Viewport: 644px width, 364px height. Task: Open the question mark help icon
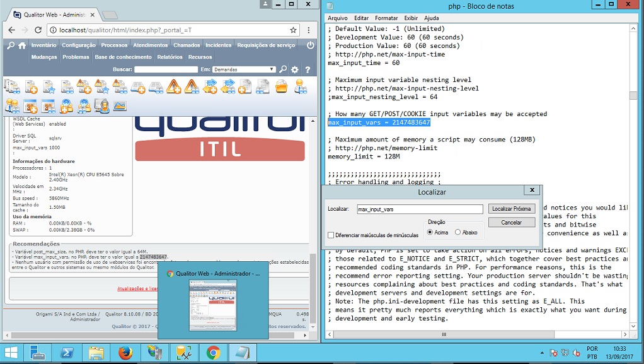(308, 69)
